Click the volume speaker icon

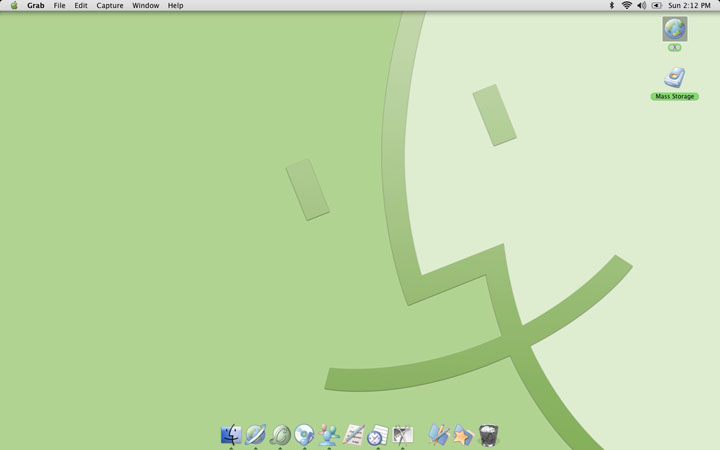point(641,6)
